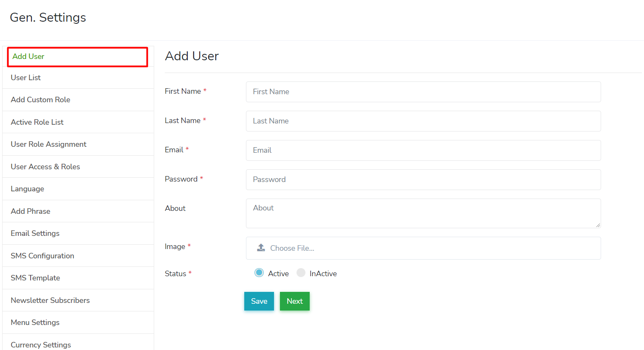Viewport: 644px width, 350px height.
Task: Click the Password input field
Action: pyautogui.click(x=423, y=179)
